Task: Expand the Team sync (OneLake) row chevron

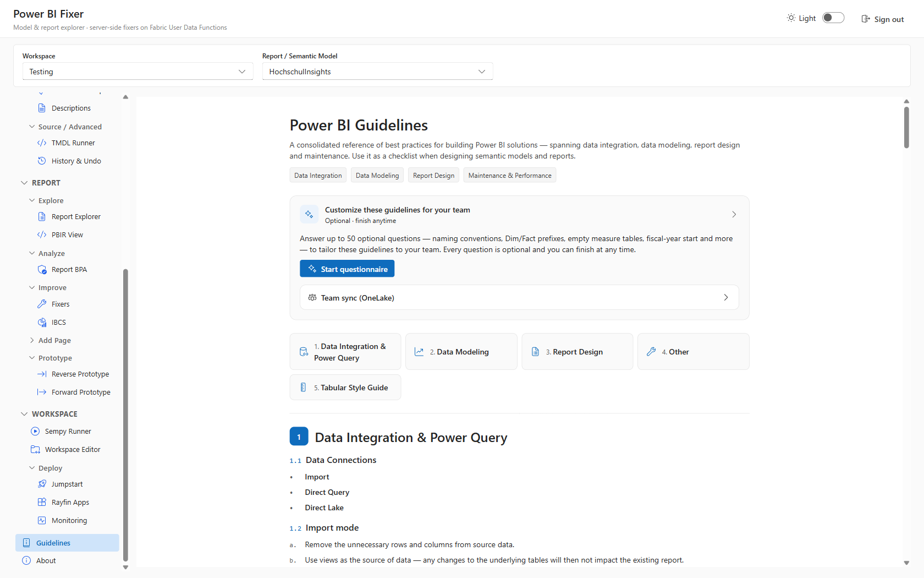Action: (x=726, y=297)
